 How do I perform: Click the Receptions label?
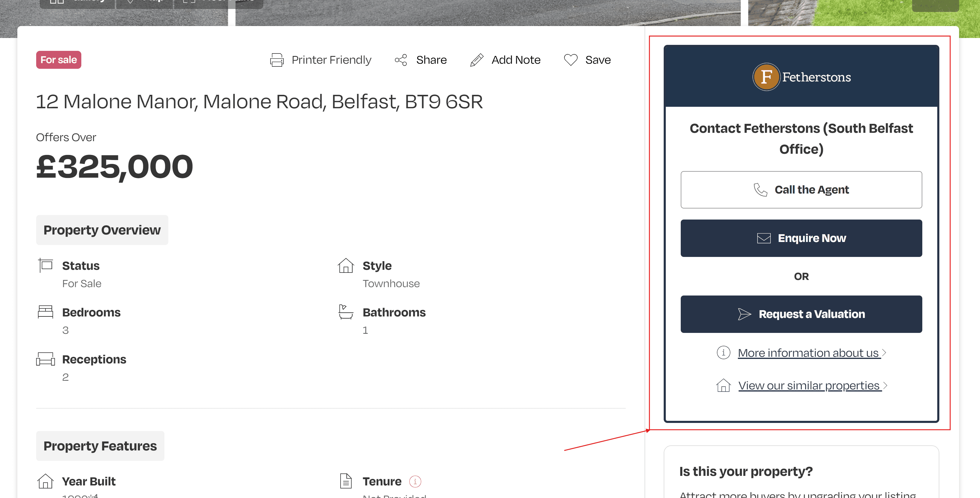click(x=94, y=360)
